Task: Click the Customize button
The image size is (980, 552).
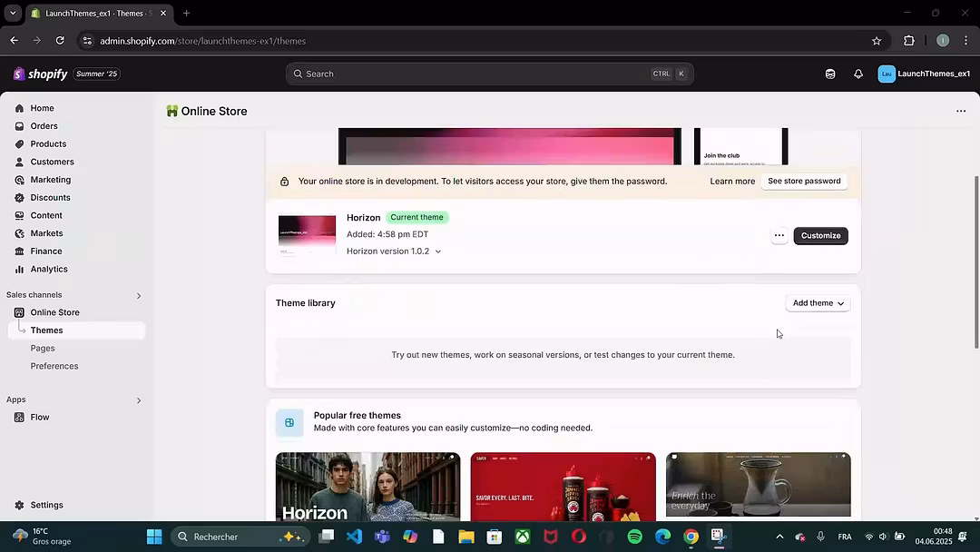Action: click(x=820, y=235)
